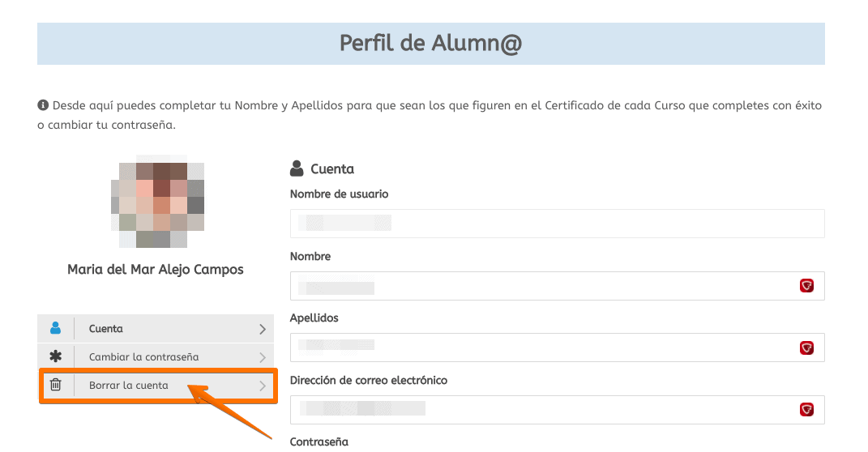The width and height of the screenshot is (868, 452).
Task: Expand the Cuenta menu chevron arrow
Action: 263,329
